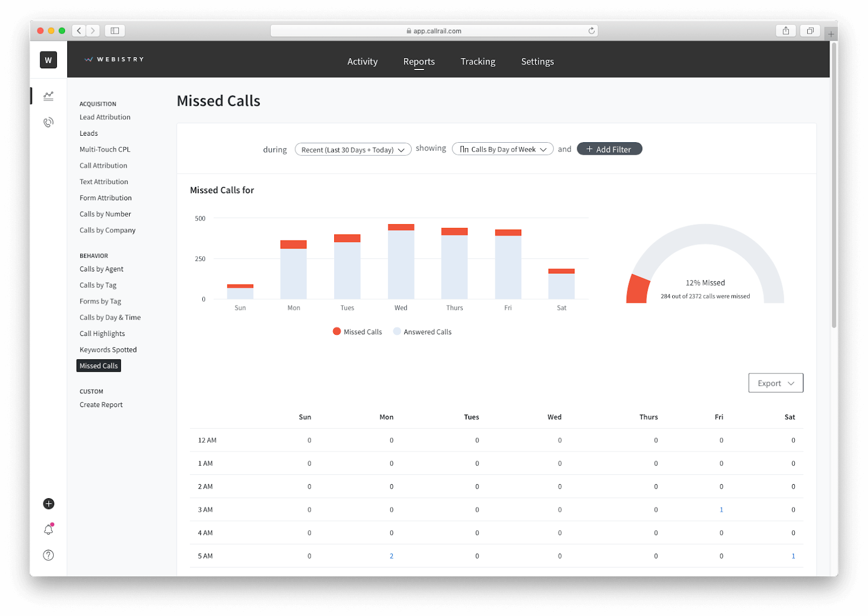Open the analytics chart sidebar icon
This screenshot has height=616, width=868.
coord(48,96)
